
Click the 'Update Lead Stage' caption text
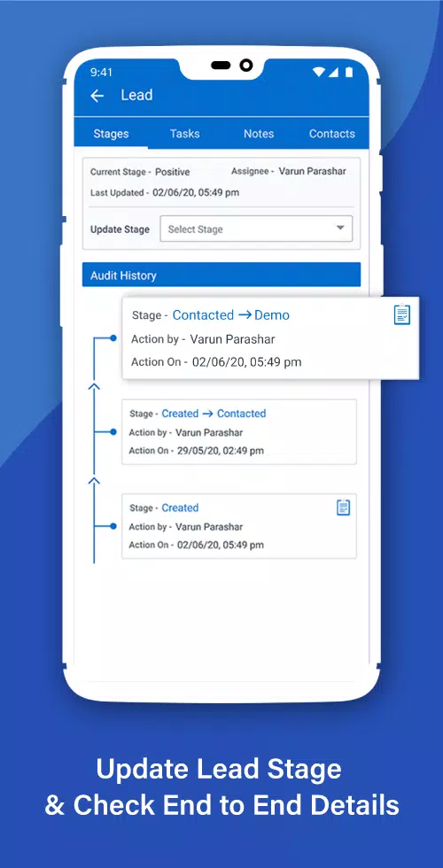pyautogui.click(x=219, y=770)
